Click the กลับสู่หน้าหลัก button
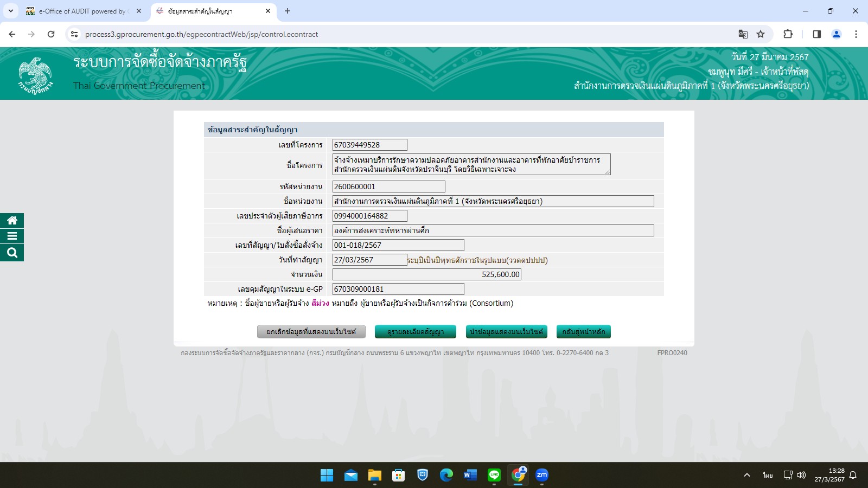 coord(583,332)
